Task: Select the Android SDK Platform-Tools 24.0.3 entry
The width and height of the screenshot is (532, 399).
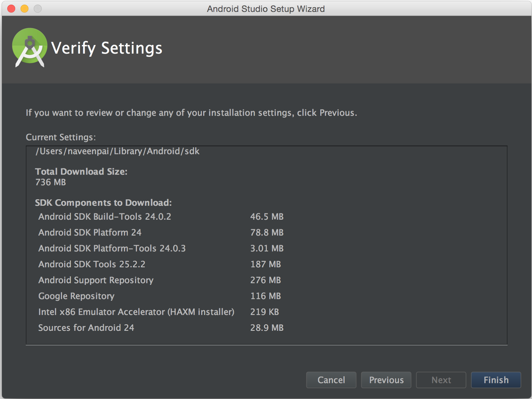Action: pyautogui.click(x=112, y=248)
